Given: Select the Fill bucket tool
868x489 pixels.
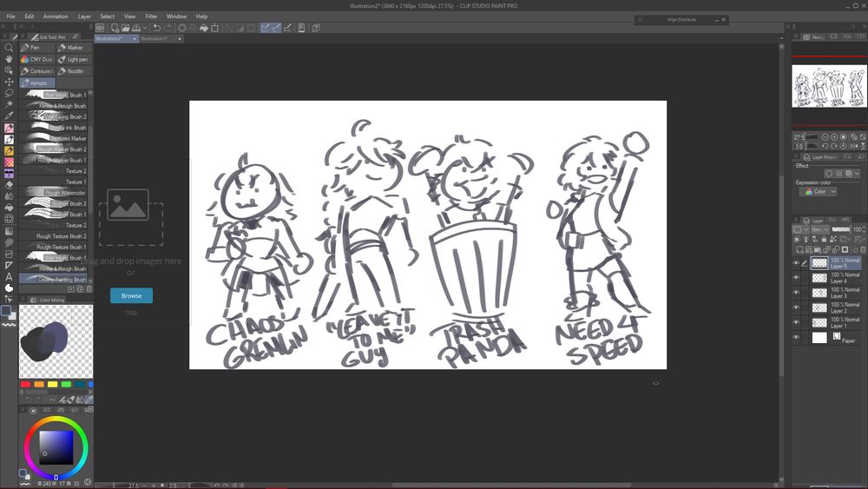Looking at the screenshot, I should click(x=9, y=207).
